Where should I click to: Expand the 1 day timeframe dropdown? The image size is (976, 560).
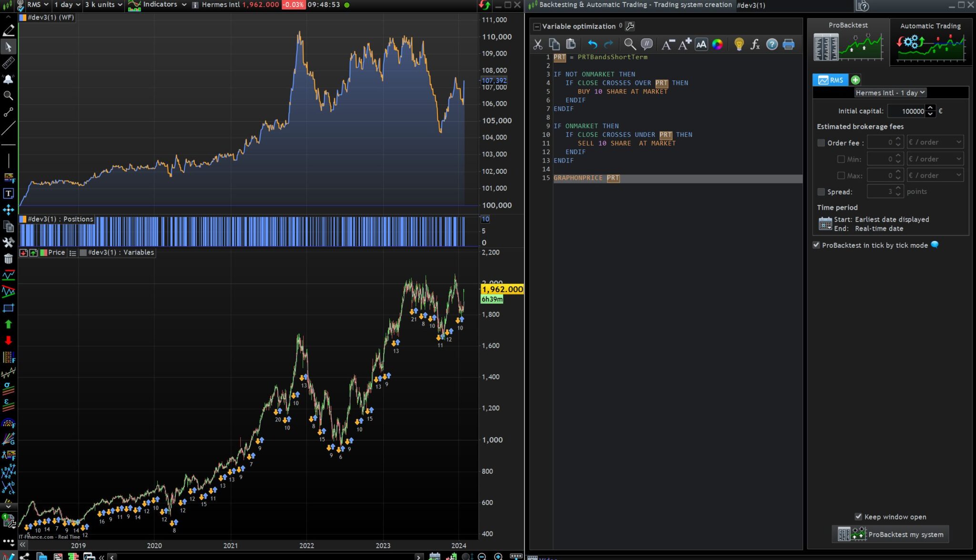tap(67, 5)
